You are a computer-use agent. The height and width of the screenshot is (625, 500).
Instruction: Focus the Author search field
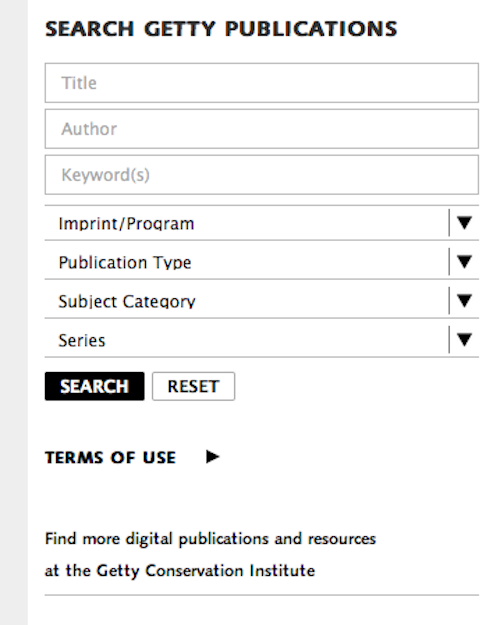coord(262,129)
